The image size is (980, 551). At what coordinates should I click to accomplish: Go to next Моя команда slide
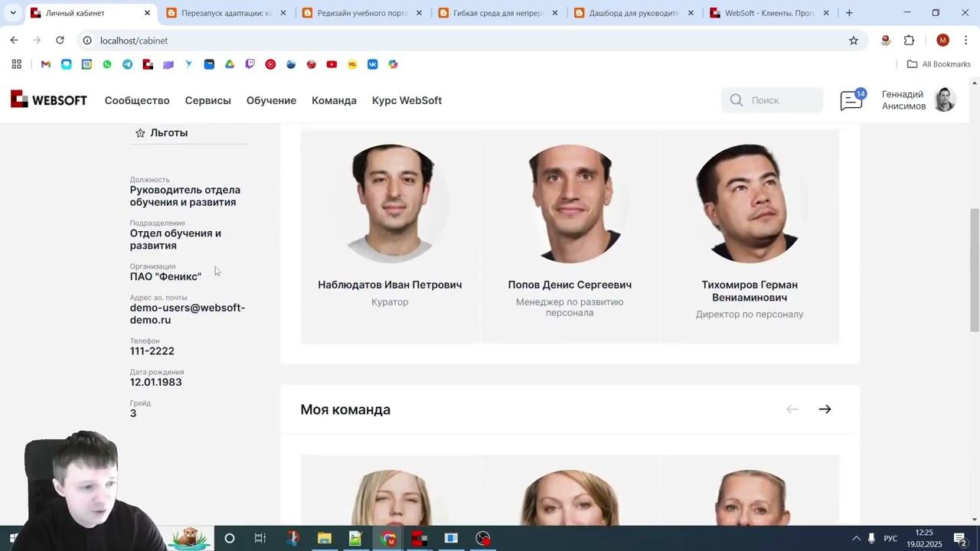825,409
